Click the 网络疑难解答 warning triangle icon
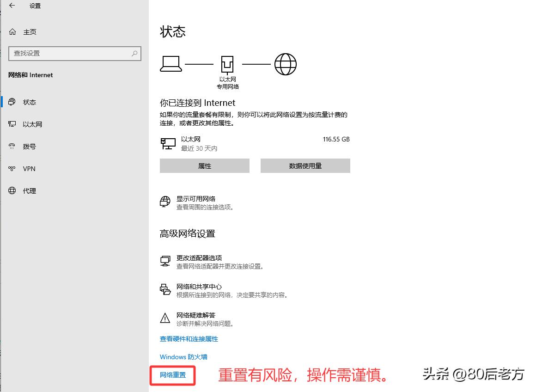The height and width of the screenshot is (392, 536). pyautogui.click(x=165, y=318)
